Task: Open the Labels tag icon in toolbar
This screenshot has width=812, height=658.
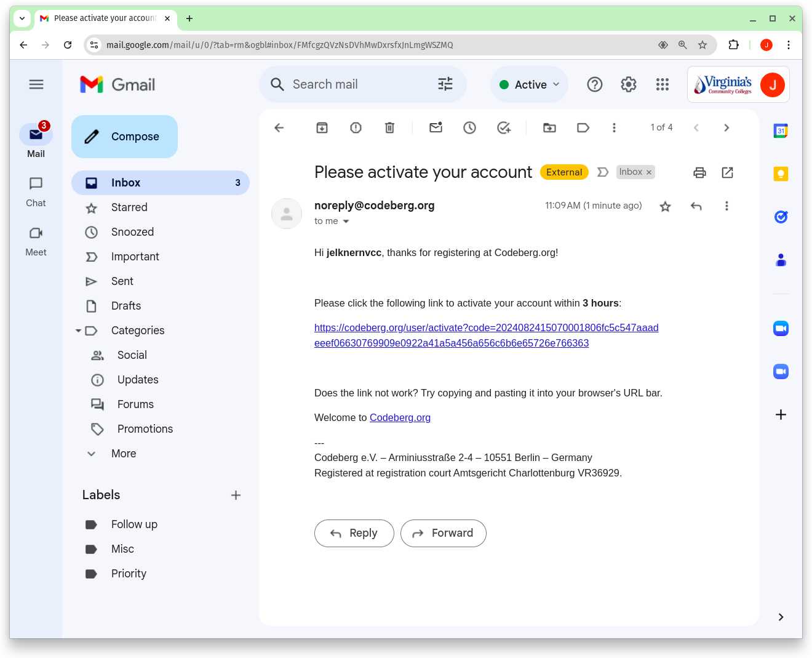Action: tap(583, 127)
